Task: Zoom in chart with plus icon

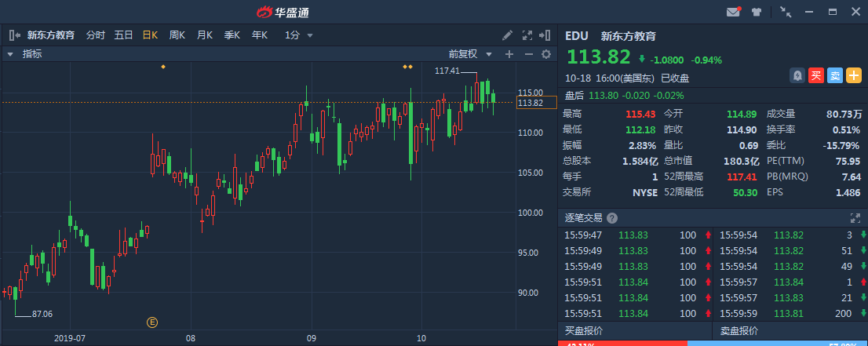Action: coord(509,54)
